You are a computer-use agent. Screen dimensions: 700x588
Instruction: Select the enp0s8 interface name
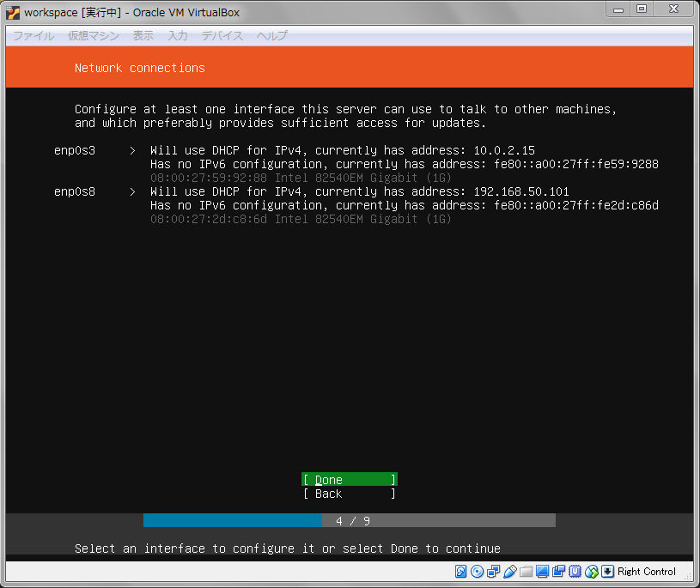75,191
